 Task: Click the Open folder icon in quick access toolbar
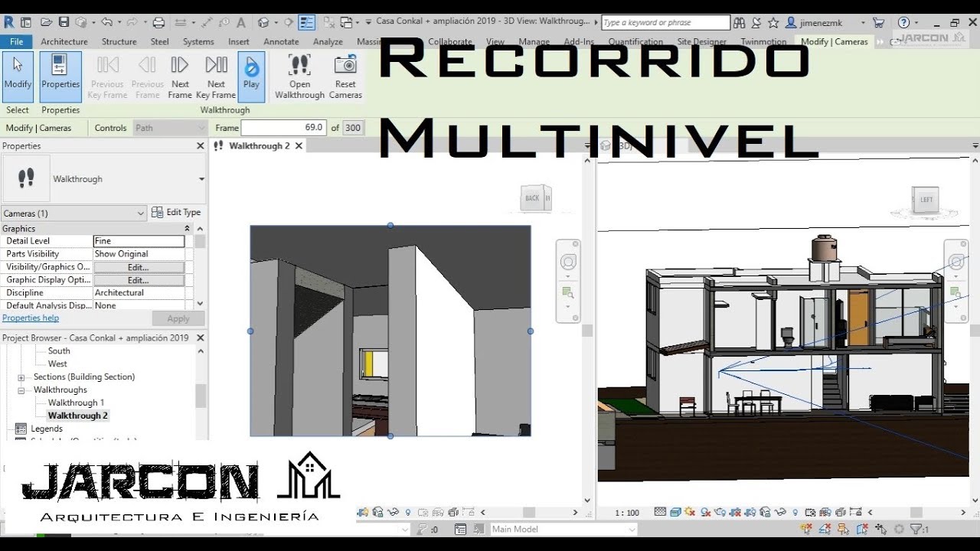click(x=46, y=22)
